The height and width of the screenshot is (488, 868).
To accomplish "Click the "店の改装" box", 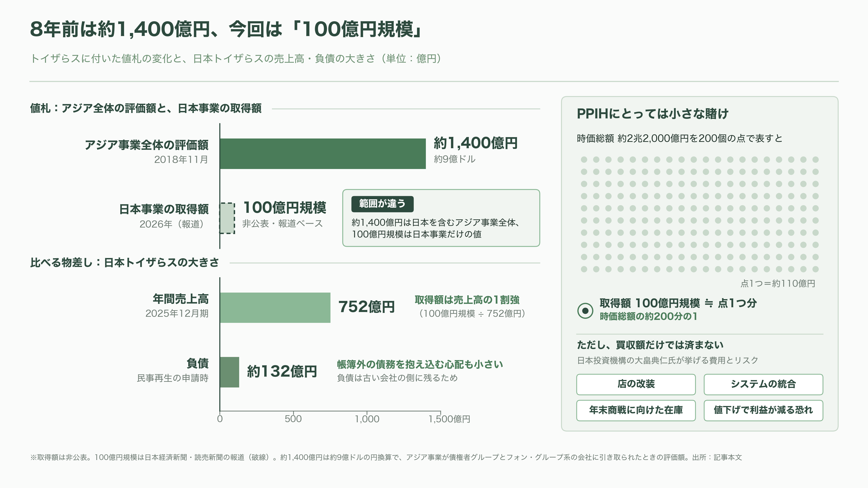I will click(636, 384).
